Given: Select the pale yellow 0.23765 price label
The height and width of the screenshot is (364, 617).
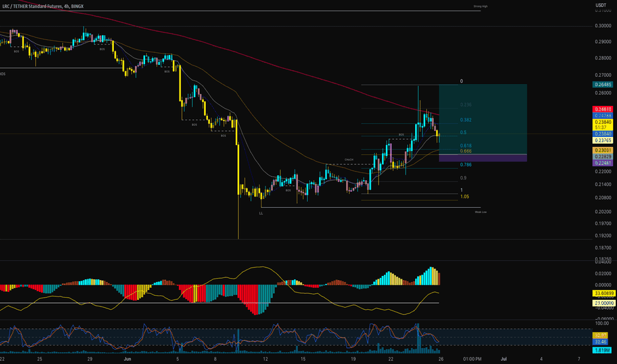Looking at the screenshot, I should [602, 140].
